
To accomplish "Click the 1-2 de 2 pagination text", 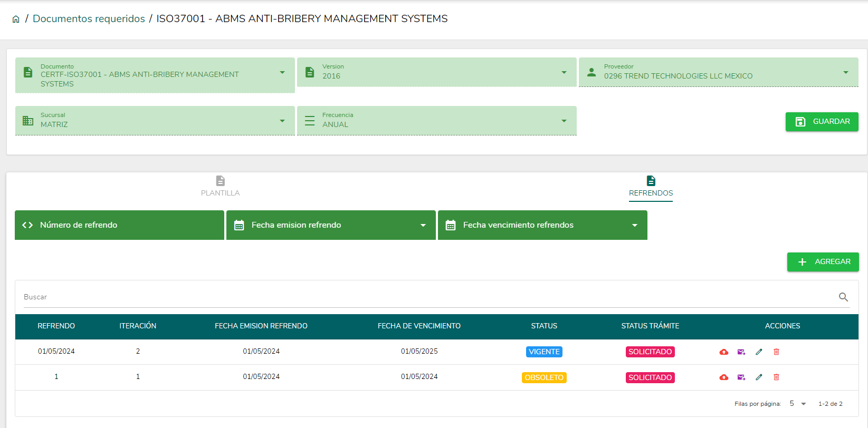I will (x=830, y=404).
